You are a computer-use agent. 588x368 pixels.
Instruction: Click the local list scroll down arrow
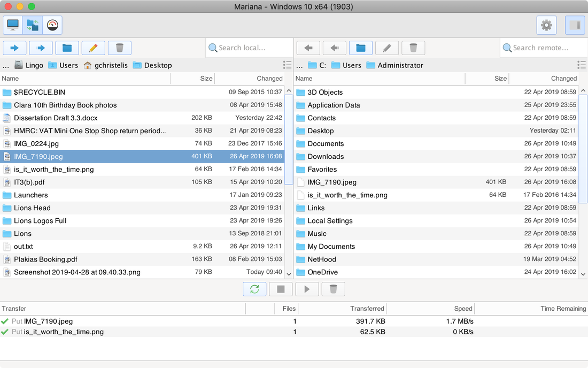(289, 274)
